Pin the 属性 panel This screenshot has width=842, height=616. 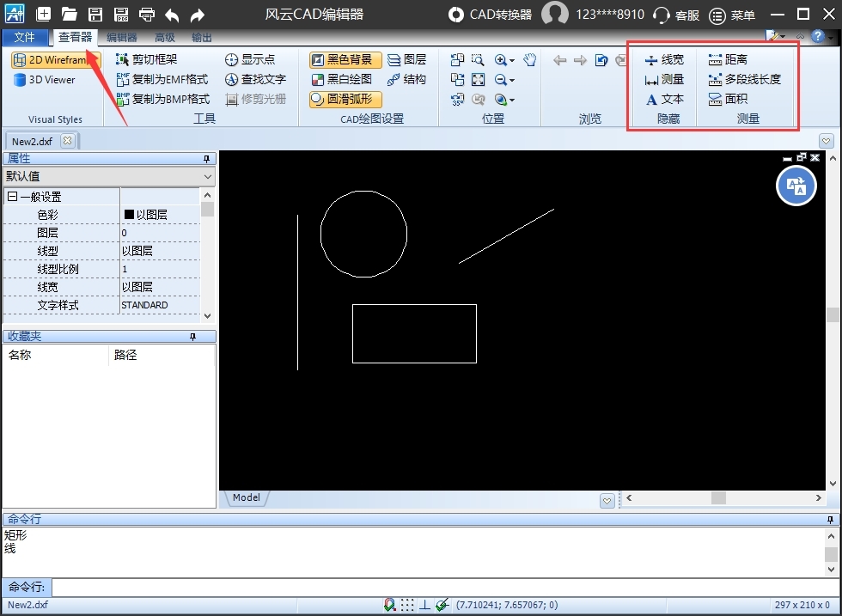(x=206, y=158)
